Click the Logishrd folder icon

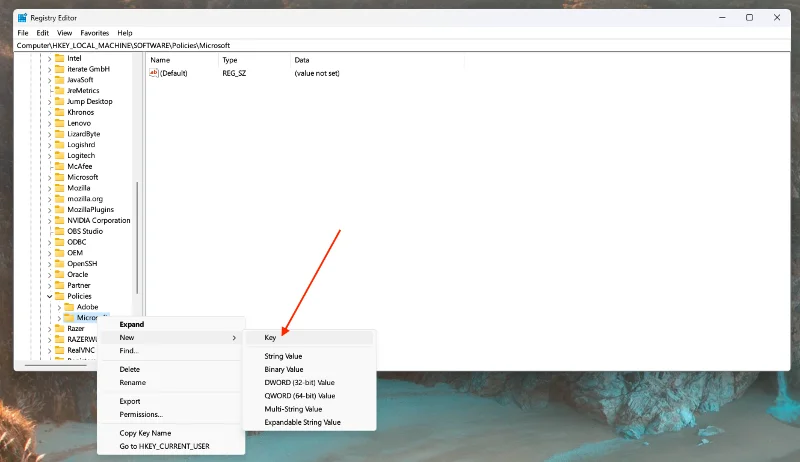(x=60, y=144)
